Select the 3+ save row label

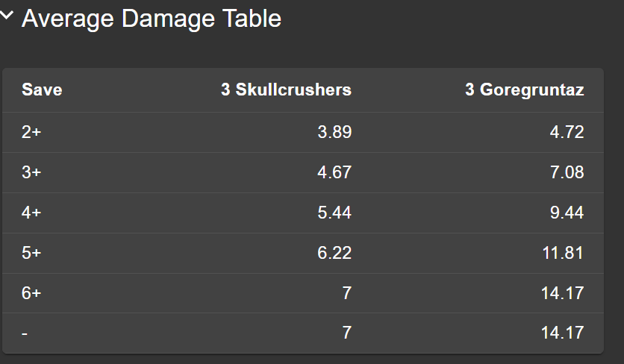coord(32,173)
